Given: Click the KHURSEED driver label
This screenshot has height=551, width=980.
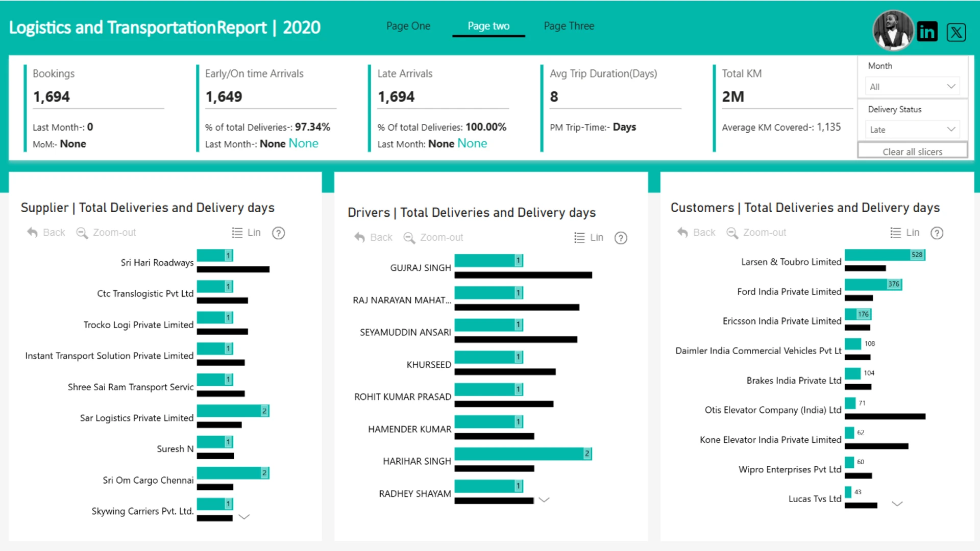Looking at the screenshot, I should tap(429, 365).
